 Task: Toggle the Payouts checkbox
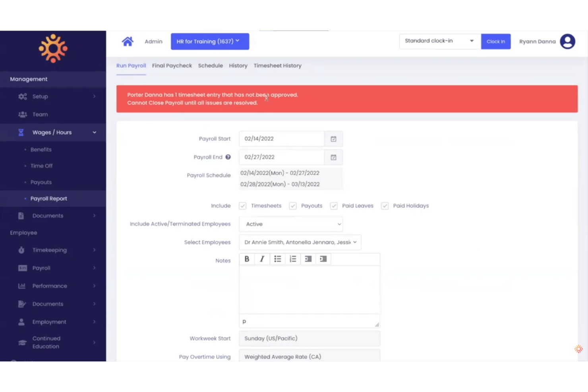[293, 206]
